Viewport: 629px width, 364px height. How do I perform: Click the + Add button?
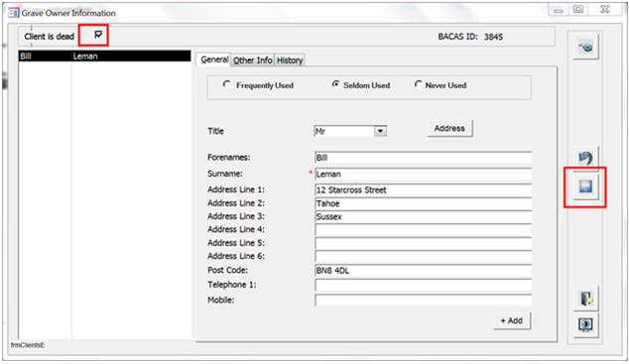(512, 320)
